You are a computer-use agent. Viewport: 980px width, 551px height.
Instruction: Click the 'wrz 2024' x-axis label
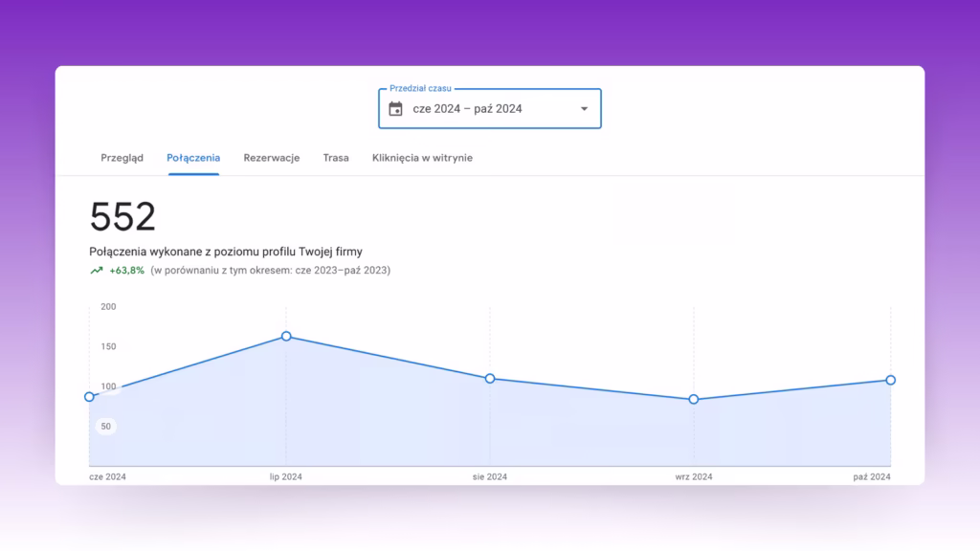tap(694, 476)
